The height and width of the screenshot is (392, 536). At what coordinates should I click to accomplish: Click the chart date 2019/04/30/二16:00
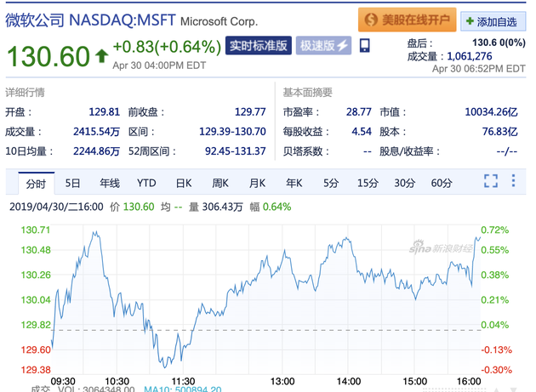56,207
